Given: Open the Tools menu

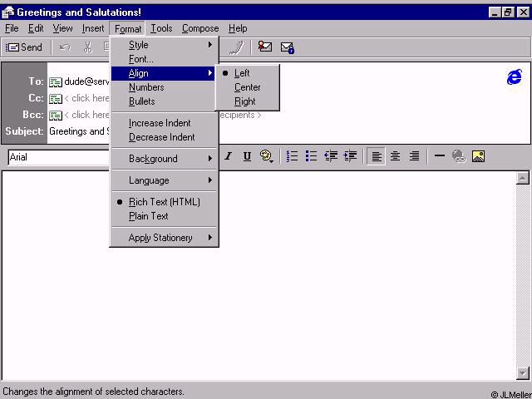Looking at the screenshot, I should point(161,28).
